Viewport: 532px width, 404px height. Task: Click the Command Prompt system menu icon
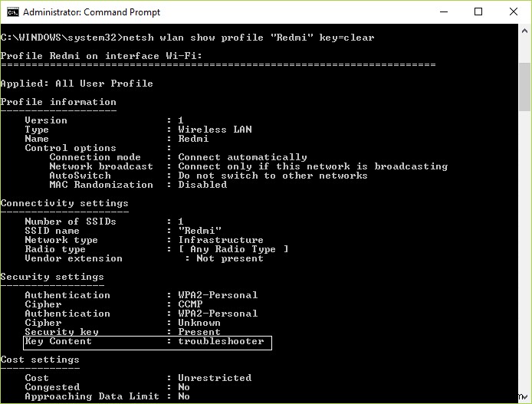(11, 12)
